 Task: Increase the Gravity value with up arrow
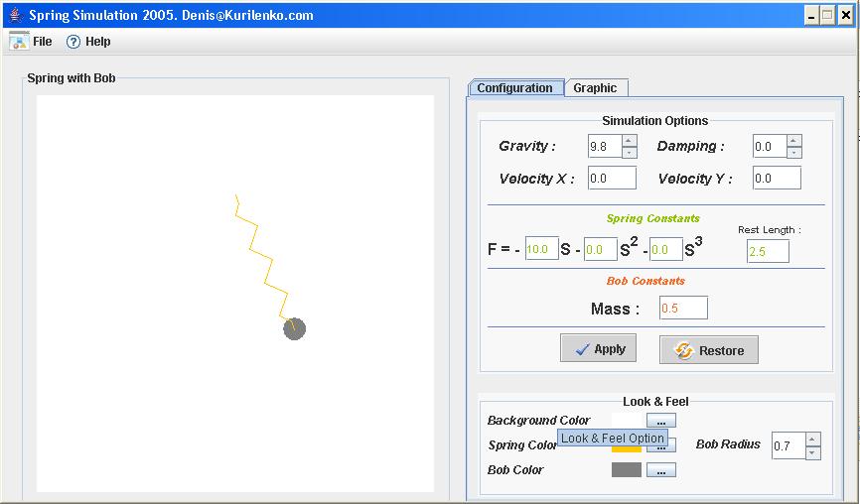click(x=629, y=141)
